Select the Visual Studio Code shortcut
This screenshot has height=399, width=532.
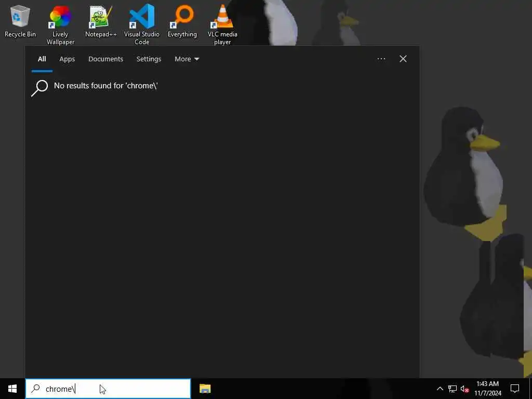(142, 25)
